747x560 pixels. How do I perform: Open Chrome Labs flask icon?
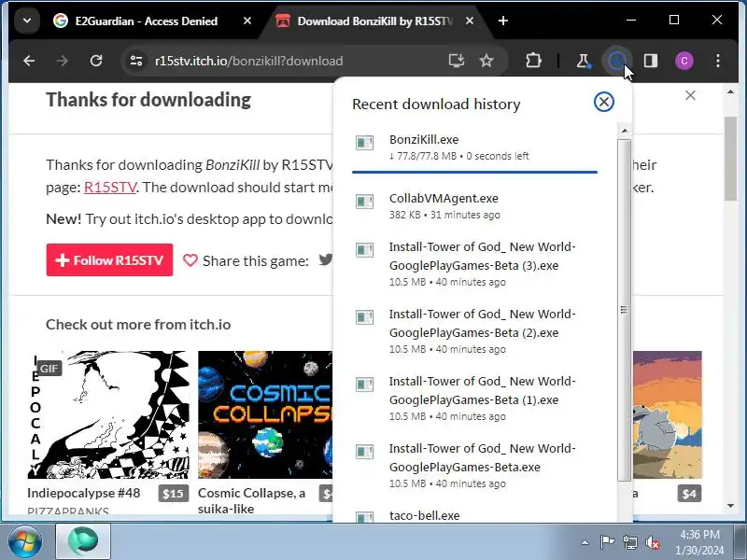[x=583, y=61]
